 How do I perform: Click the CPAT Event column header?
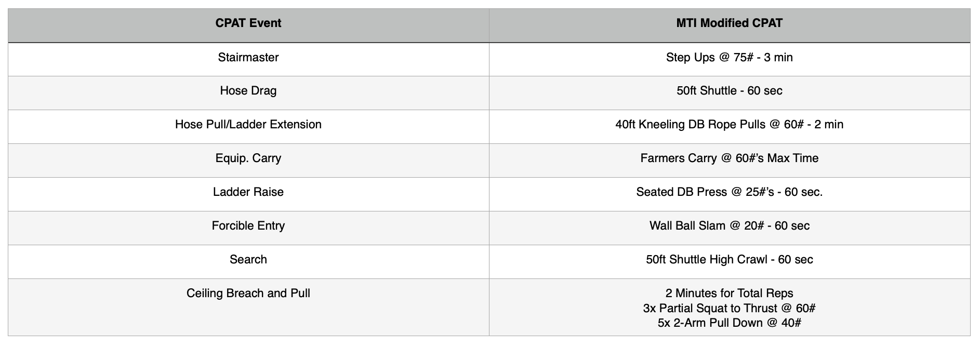pos(248,23)
